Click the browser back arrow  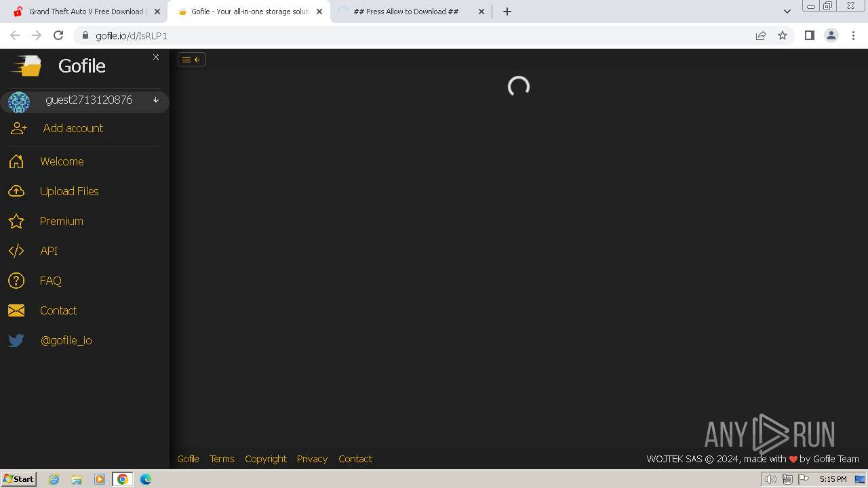[15, 36]
